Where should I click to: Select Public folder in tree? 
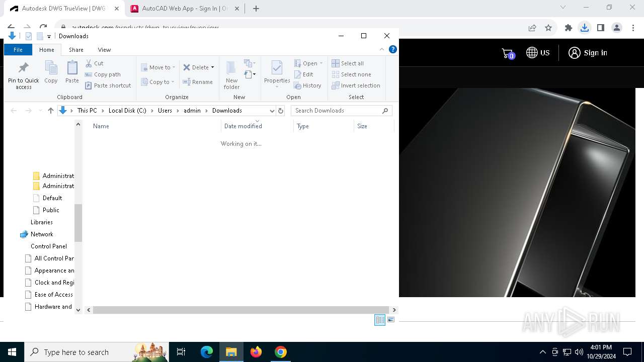pyautogui.click(x=50, y=210)
